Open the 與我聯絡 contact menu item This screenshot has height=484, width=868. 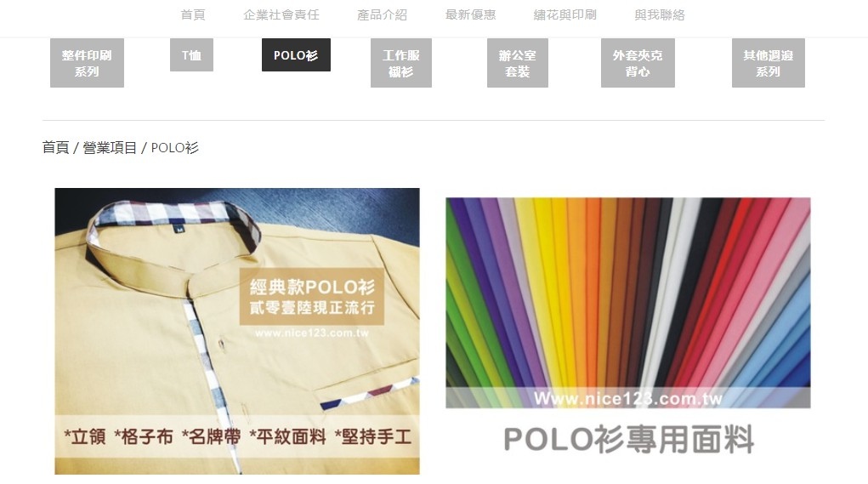tap(660, 15)
